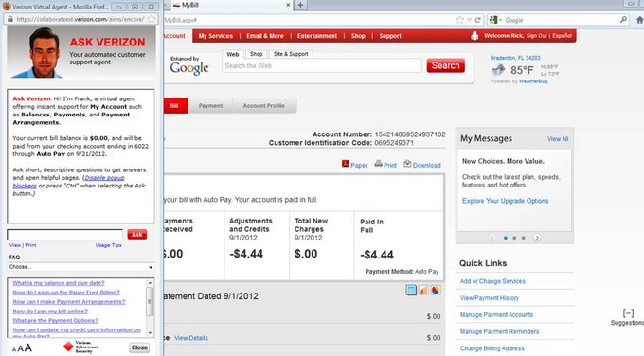Select the pie chart view icon
Screen dimensions: 644x356
point(436,290)
